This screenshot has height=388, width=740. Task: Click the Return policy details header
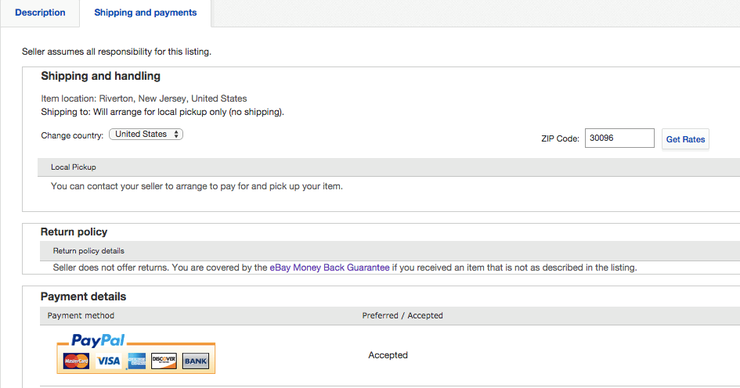tap(390, 251)
